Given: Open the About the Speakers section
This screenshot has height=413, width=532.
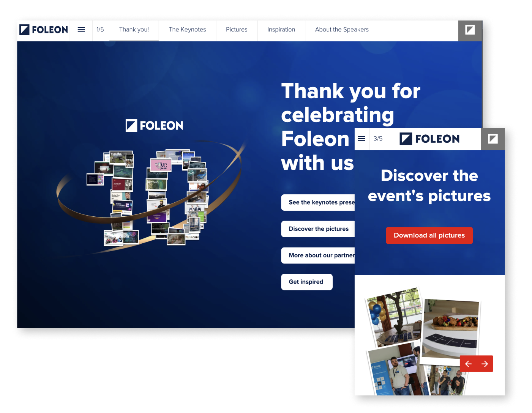Looking at the screenshot, I should [341, 30].
